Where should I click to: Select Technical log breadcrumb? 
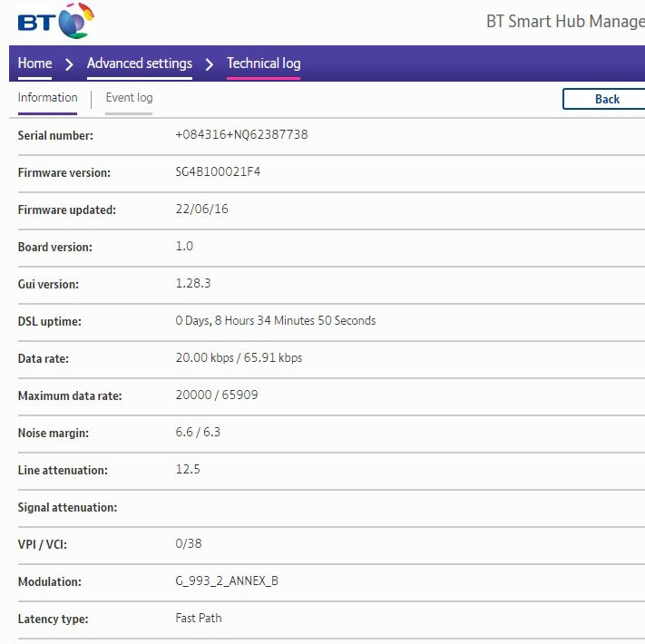coord(264,63)
